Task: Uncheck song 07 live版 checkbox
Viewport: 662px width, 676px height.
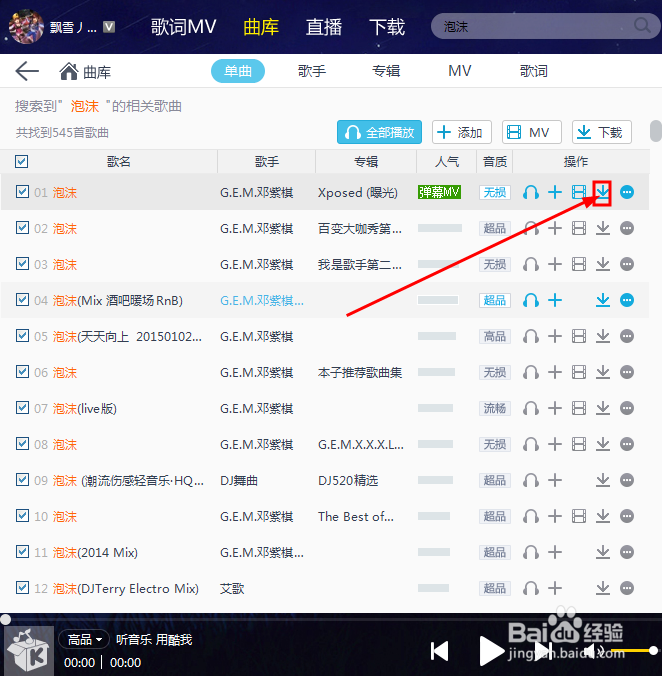Action: tap(22, 407)
